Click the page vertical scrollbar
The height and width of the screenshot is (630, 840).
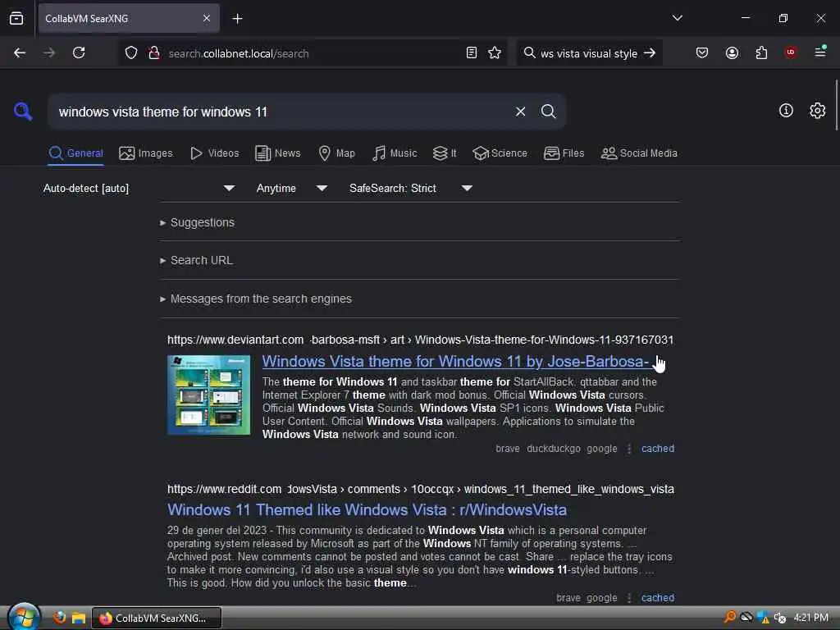coord(836,105)
